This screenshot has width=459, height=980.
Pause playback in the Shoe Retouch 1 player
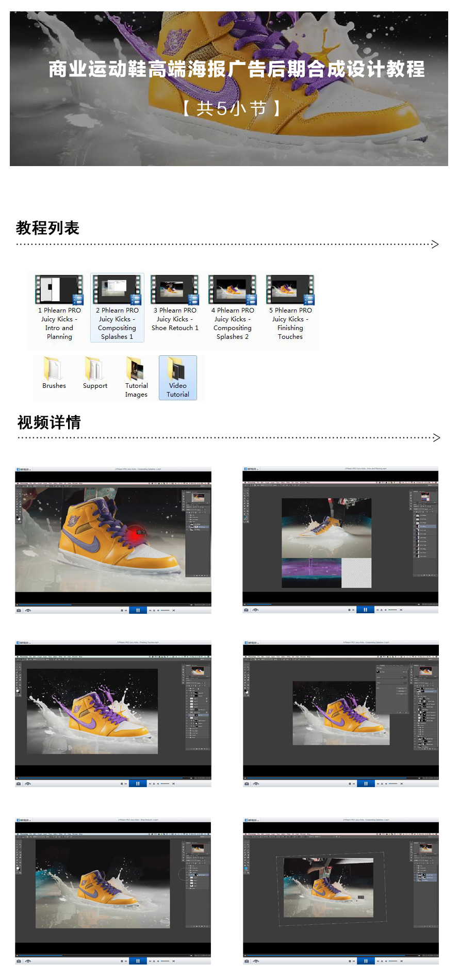pyautogui.click(x=138, y=961)
